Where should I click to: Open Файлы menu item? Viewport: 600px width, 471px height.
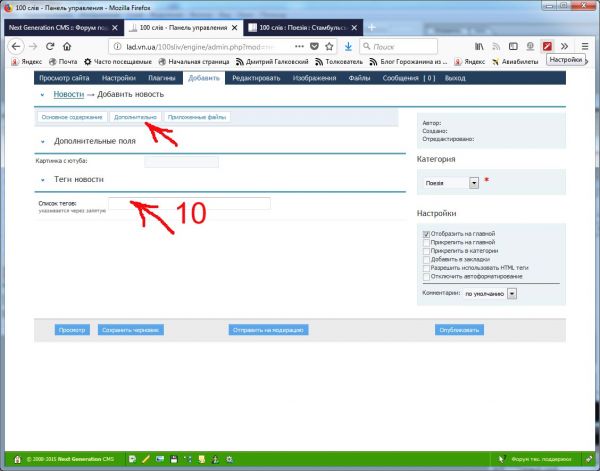(x=359, y=78)
